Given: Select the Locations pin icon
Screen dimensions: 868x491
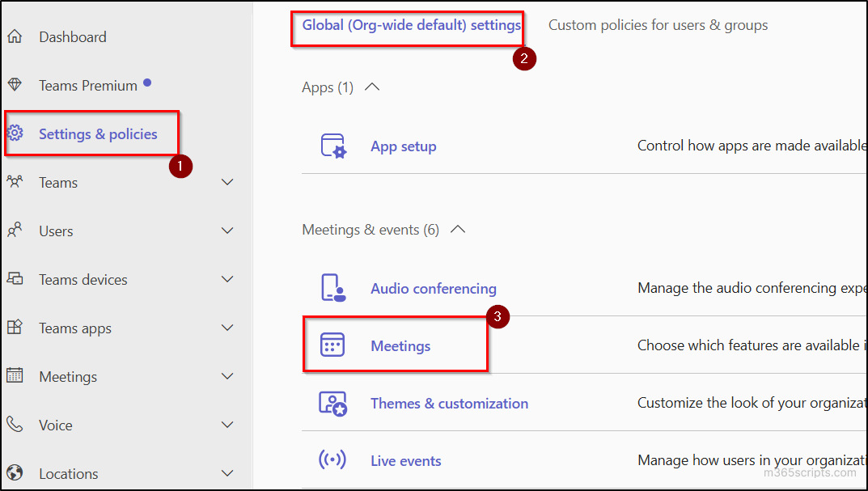Looking at the screenshot, I should click(15, 472).
